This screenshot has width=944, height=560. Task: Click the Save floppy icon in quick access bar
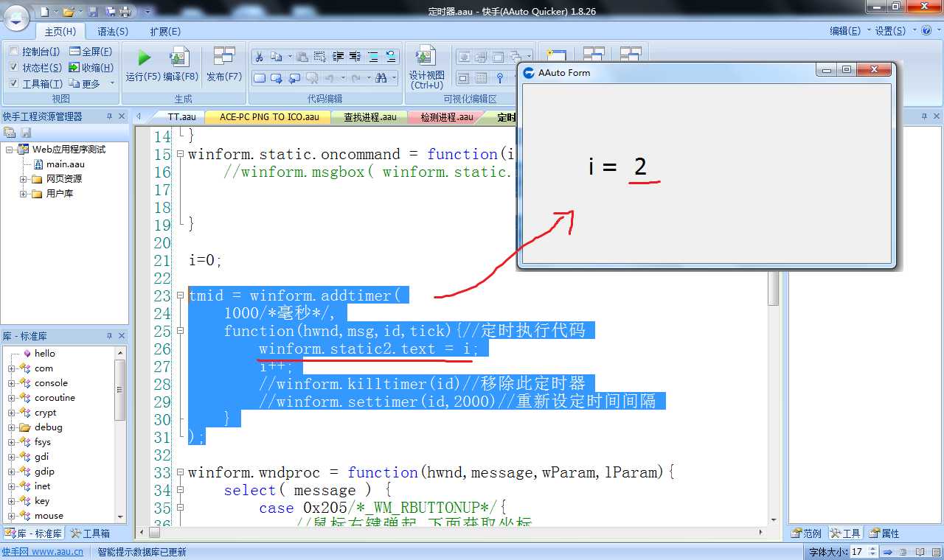pos(93,12)
